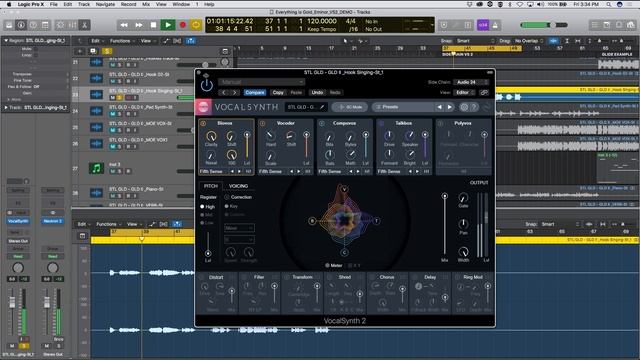Viewport: 640px width, 360px height.
Task: Open the Track menu in menu bar
Action: (x=84, y=4)
